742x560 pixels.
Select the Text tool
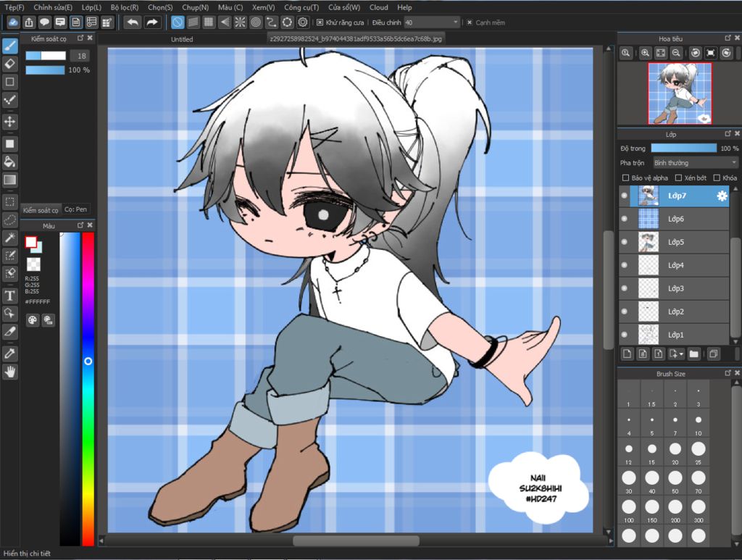pos(10,296)
